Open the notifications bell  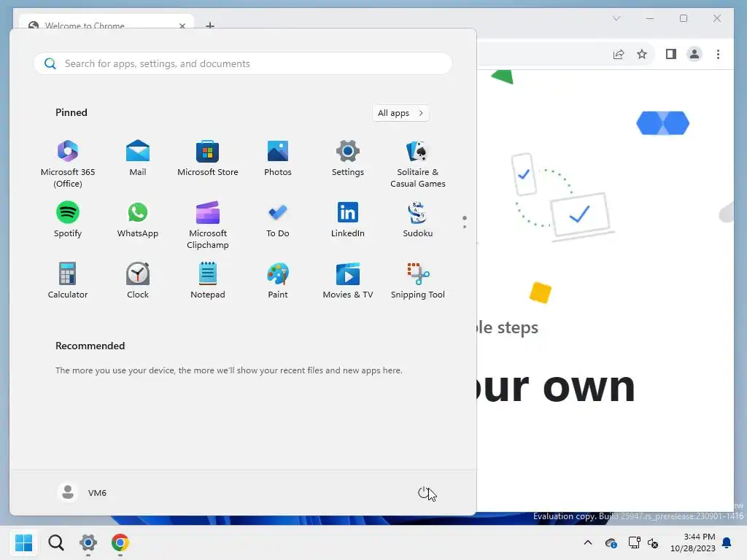[x=727, y=542]
